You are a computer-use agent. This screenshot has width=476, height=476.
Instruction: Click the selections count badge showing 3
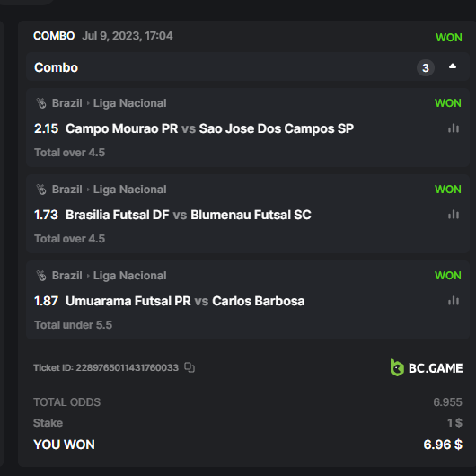click(426, 67)
